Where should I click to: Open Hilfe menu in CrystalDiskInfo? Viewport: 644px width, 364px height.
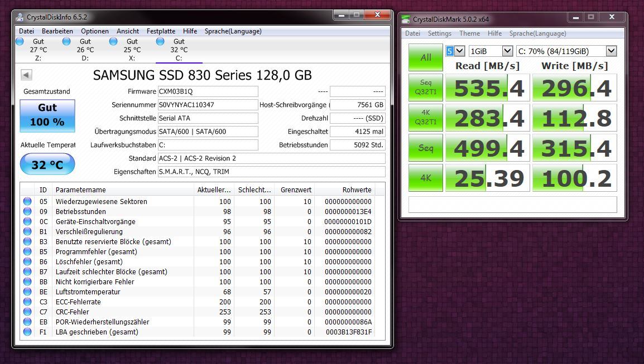(190, 31)
